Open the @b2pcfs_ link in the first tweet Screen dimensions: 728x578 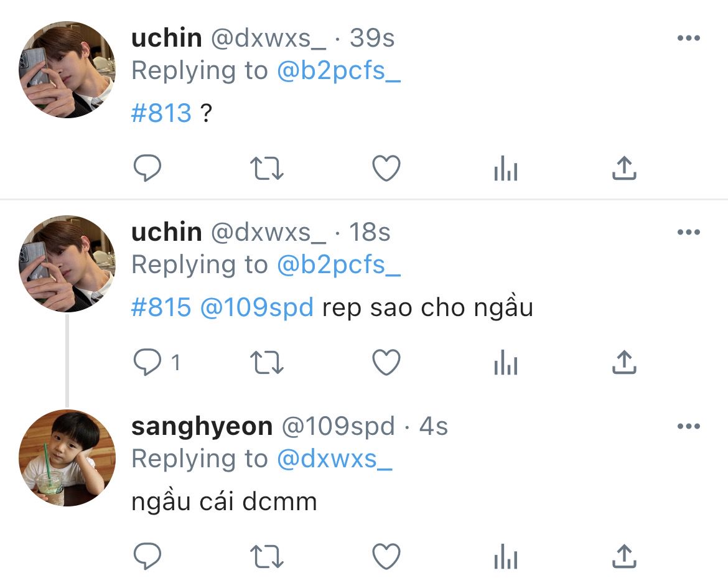tap(338, 72)
